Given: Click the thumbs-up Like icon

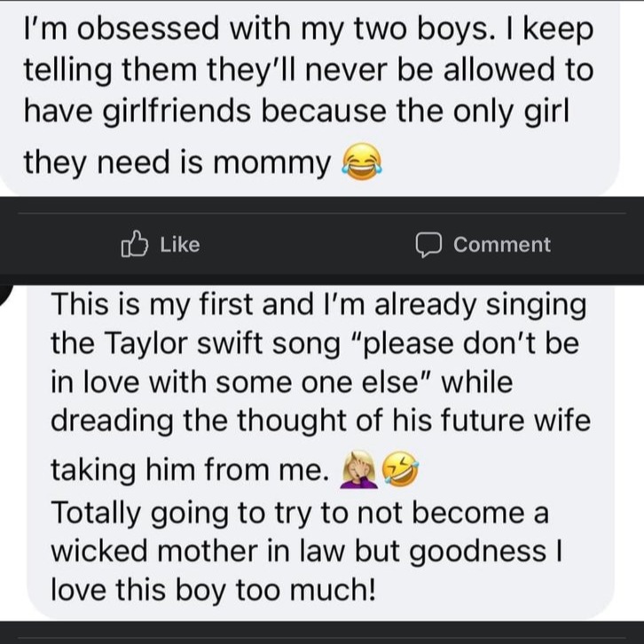Looking at the screenshot, I should tap(134, 244).
